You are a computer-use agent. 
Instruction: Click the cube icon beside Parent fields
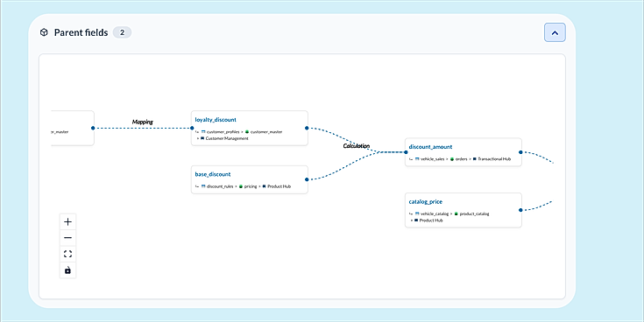tap(44, 32)
